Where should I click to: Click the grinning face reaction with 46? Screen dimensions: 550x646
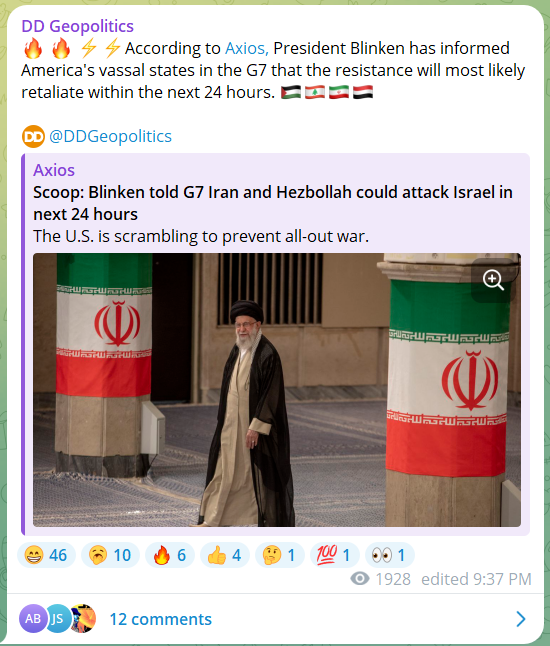tap(46, 555)
